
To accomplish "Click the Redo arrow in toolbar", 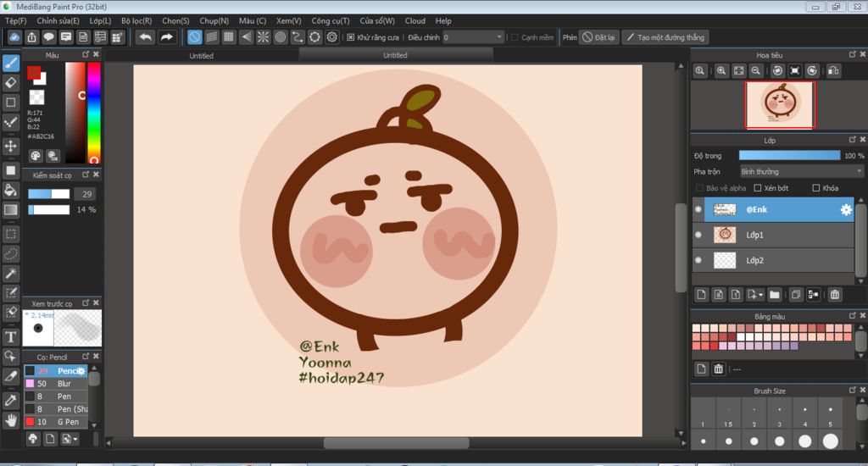I will (167, 37).
